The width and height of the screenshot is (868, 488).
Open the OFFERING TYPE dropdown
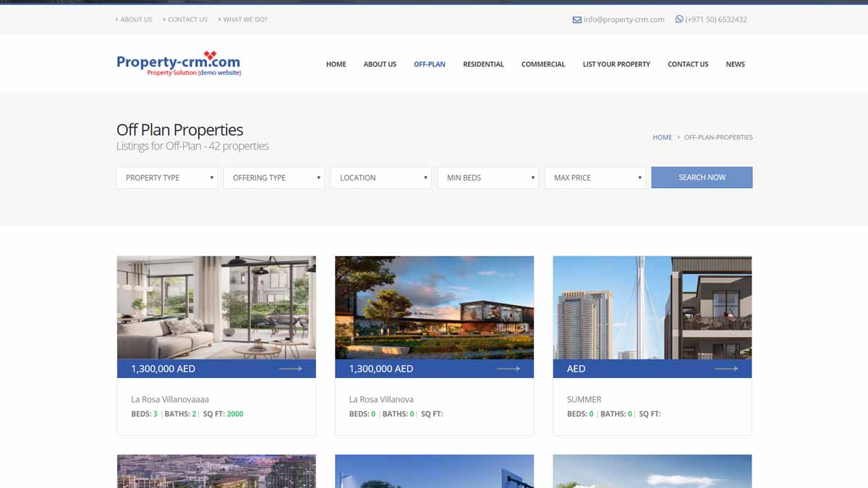[x=274, y=178]
